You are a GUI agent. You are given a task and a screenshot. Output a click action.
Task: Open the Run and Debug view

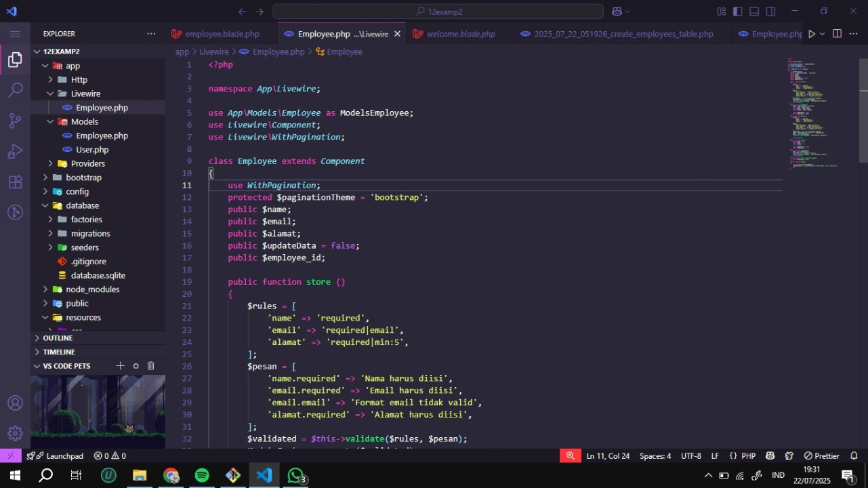pyautogui.click(x=15, y=151)
